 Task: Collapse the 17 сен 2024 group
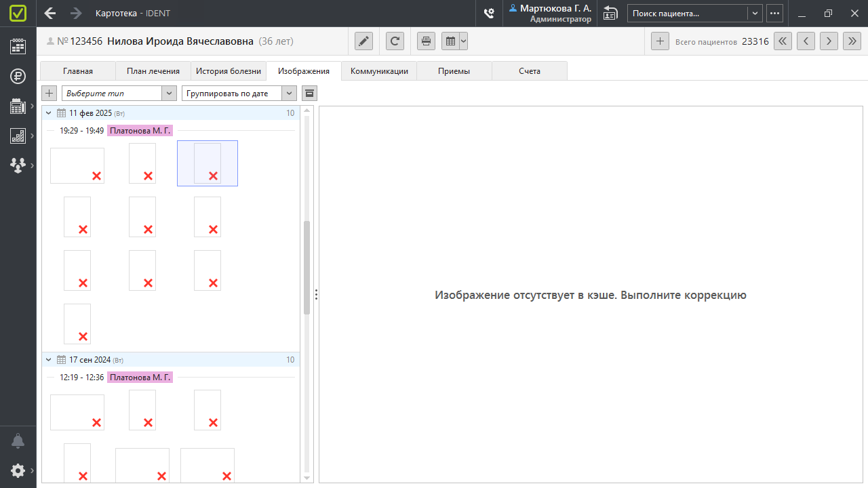[x=48, y=360]
